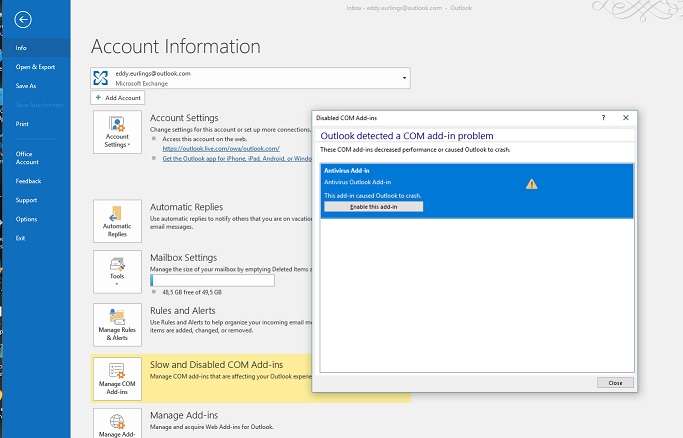Click the Mailbox Settings heading
683x438 pixels.
click(x=183, y=257)
